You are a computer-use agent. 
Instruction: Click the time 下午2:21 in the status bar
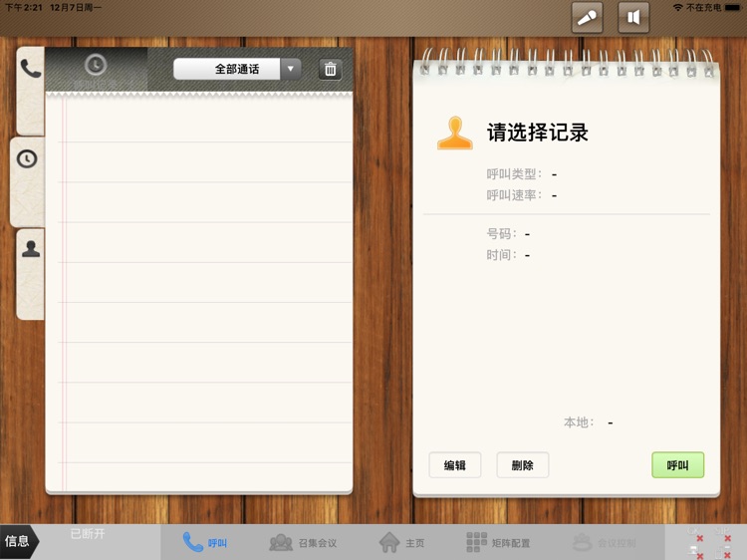pyautogui.click(x=23, y=8)
